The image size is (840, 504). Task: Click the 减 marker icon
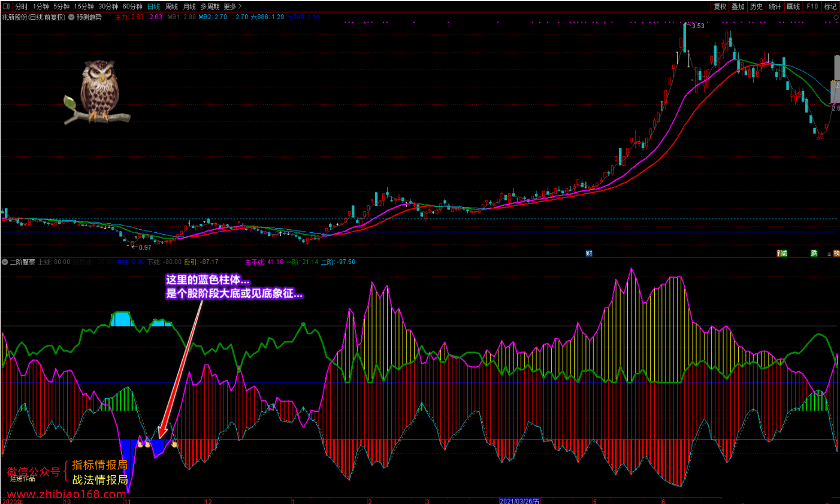coord(782,254)
